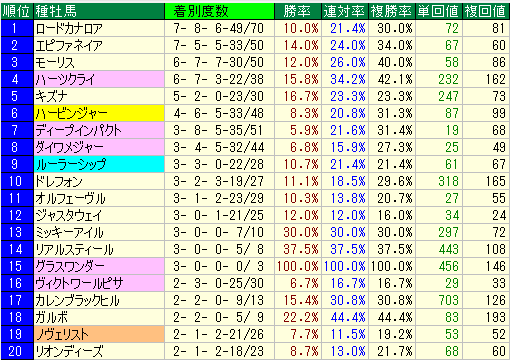Select the 単回値 column header
The image size is (510, 360).
439,11
